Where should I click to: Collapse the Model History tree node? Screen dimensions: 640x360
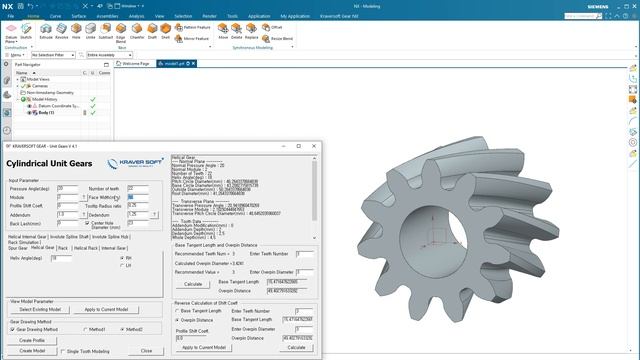click(x=18, y=99)
